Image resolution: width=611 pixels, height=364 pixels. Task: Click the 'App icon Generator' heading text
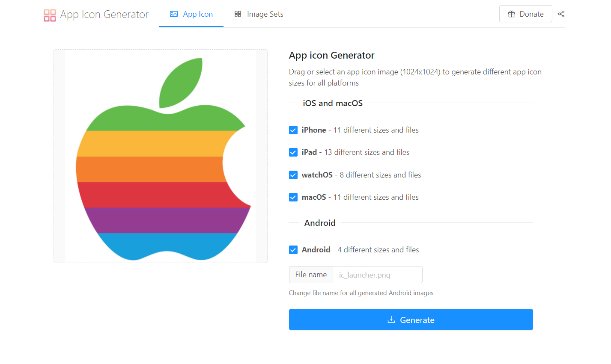[331, 55]
